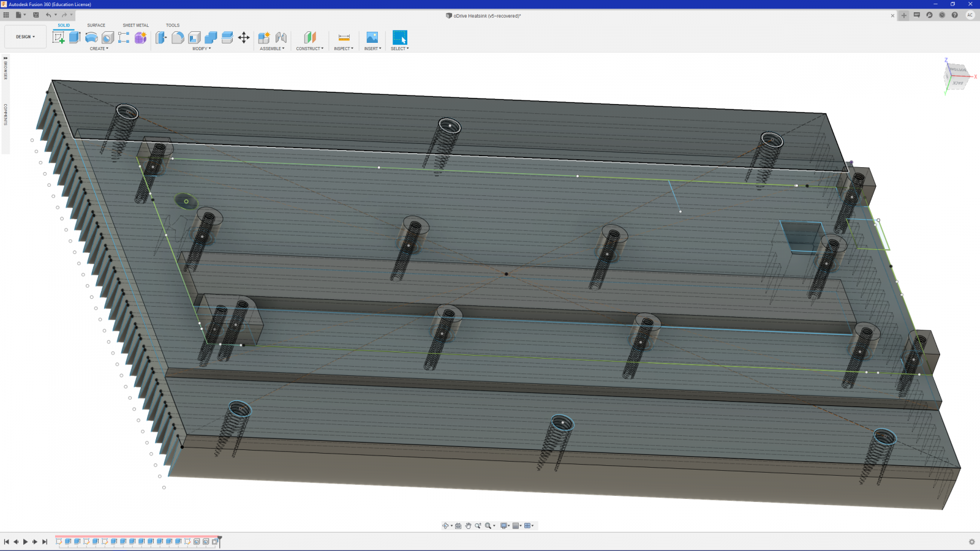Expand the Construct menu

tap(310, 48)
